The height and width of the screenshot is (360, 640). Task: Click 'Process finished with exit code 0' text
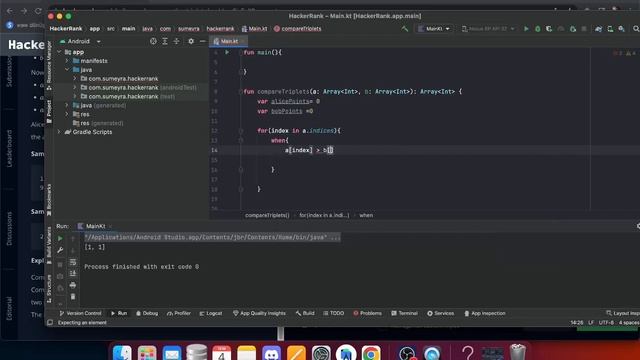click(x=142, y=267)
